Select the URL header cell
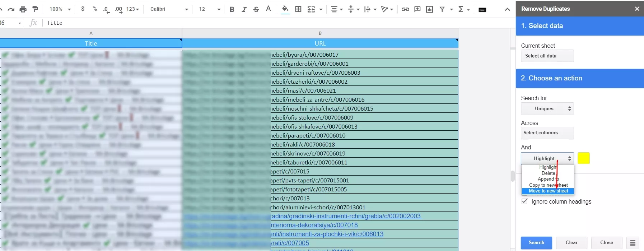The width and height of the screenshot is (644, 251). coord(320,43)
